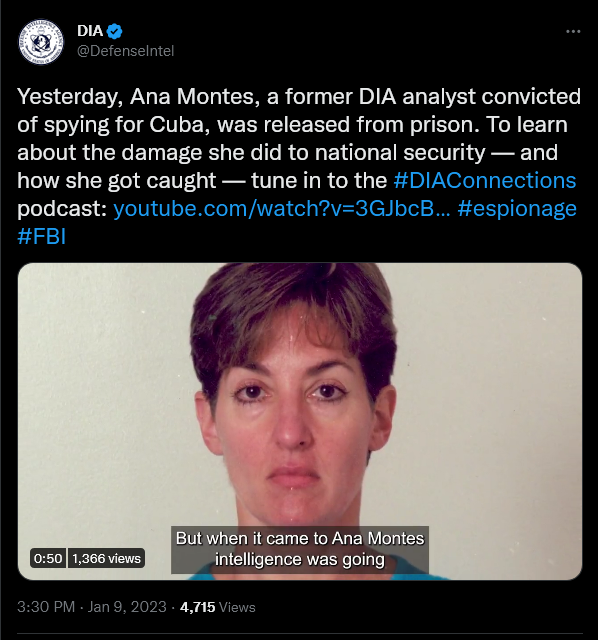Visit the @DefenseIntel handle

coord(125,51)
